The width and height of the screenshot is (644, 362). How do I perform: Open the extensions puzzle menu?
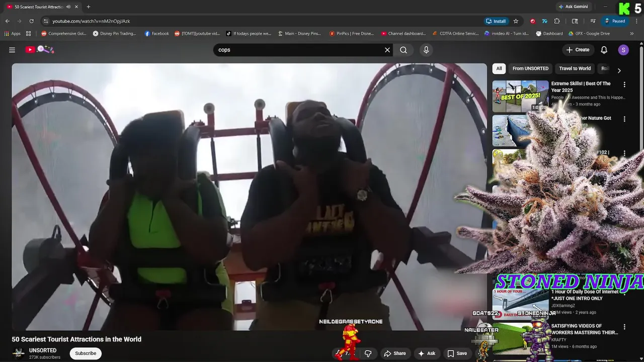click(557, 21)
